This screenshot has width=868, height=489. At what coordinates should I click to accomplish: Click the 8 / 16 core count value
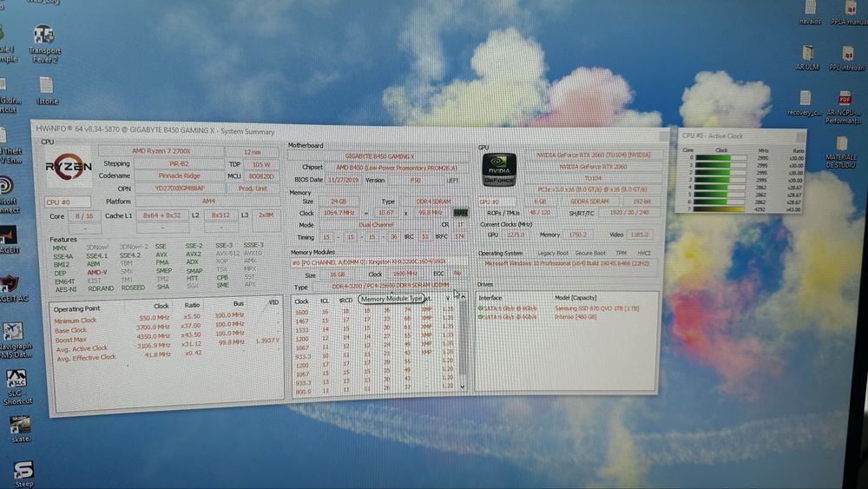coord(85,216)
